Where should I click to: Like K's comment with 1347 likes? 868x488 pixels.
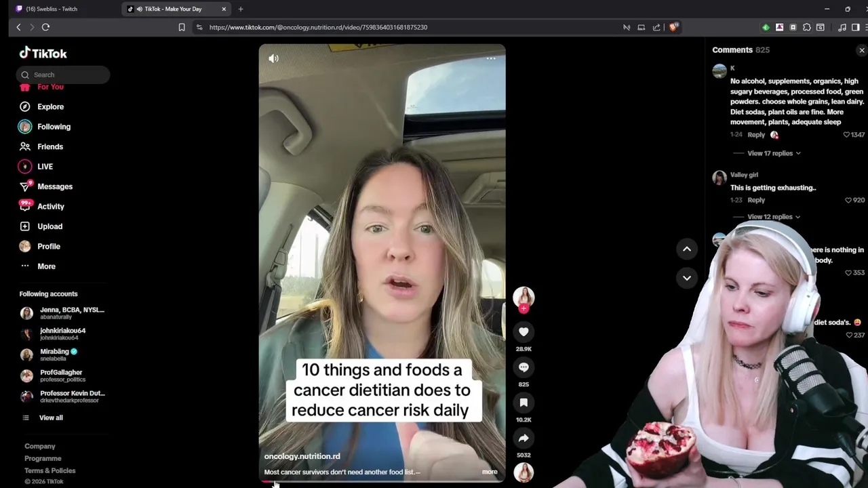pos(846,135)
